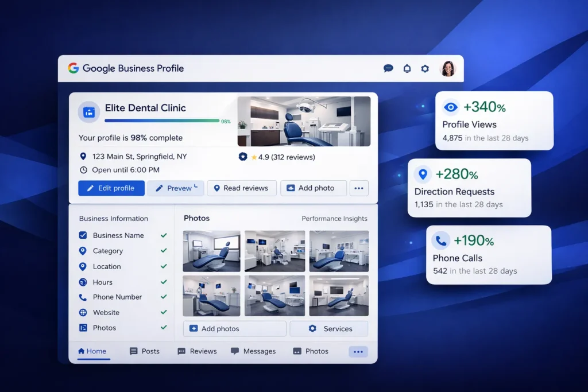Click the Read reviews button
The height and width of the screenshot is (392, 588).
[242, 188]
